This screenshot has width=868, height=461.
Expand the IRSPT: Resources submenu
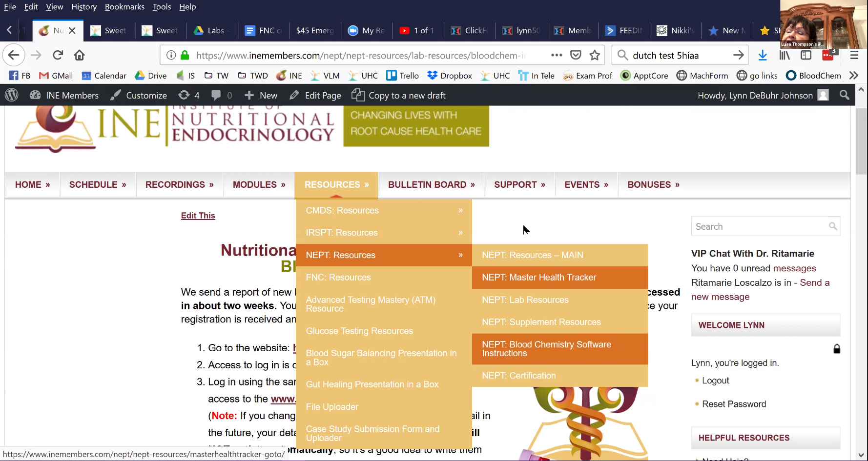[383, 233]
